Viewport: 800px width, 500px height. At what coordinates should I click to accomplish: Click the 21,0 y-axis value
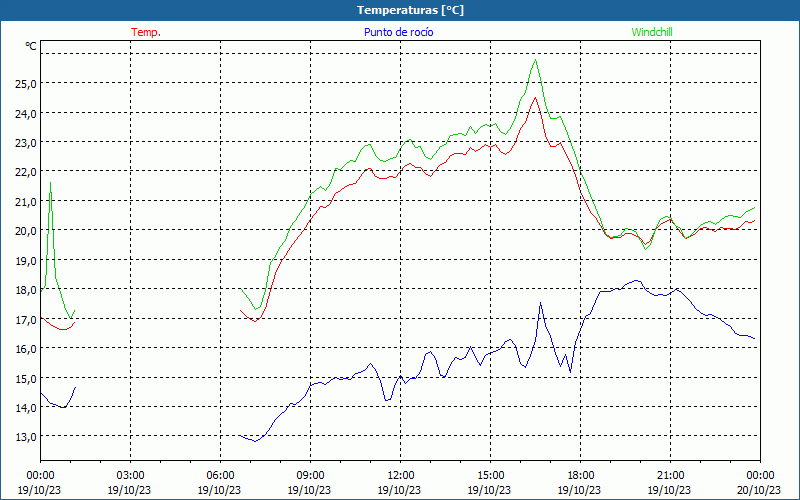pos(26,202)
